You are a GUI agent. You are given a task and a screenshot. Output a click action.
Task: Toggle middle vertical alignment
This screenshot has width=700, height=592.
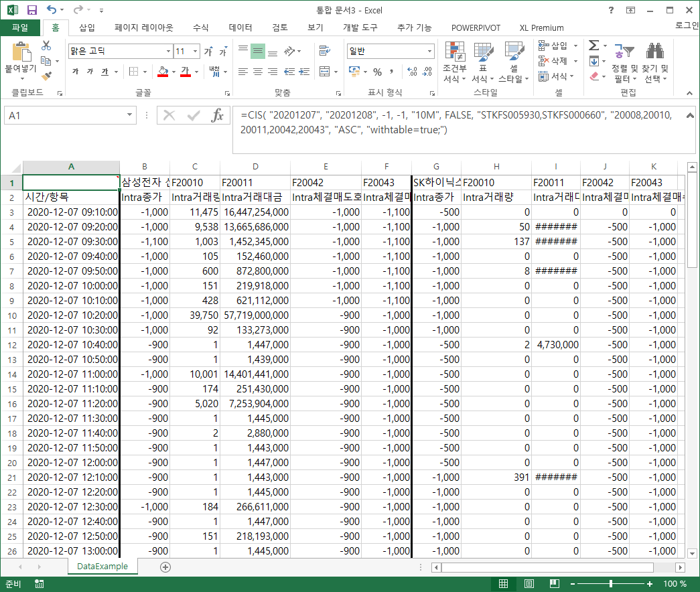tap(258, 52)
